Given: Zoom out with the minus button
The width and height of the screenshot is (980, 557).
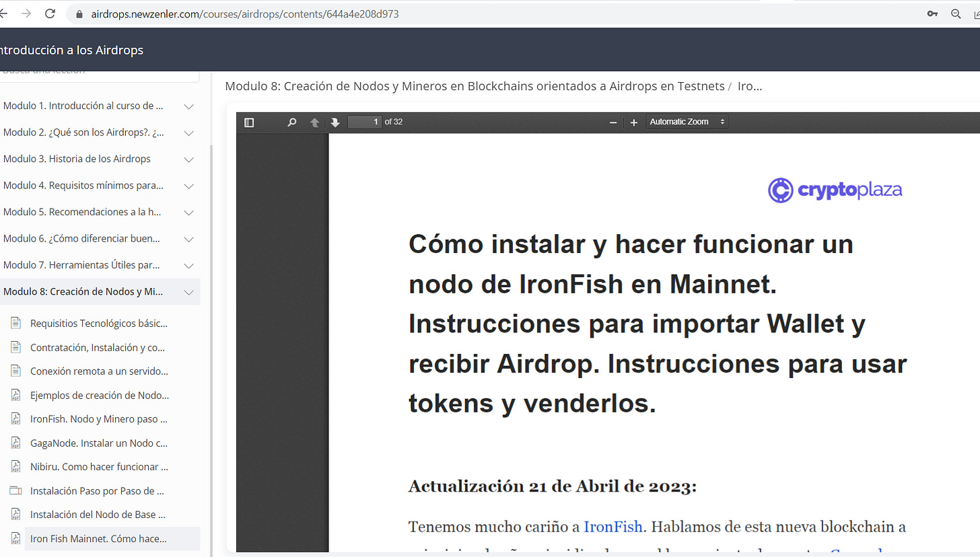Looking at the screenshot, I should [613, 122].
